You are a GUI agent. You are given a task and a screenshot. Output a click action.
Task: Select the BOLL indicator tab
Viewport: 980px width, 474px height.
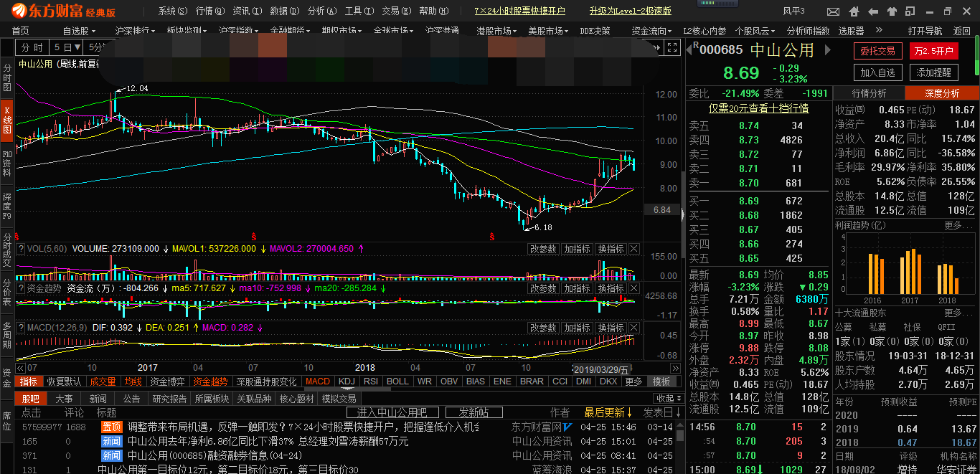pyautogui.click(x=397, y=381)
